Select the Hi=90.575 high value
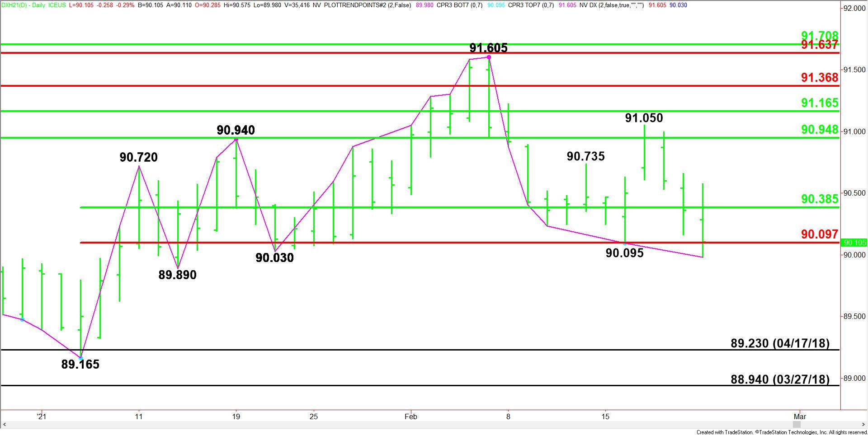This screenshot has width=868, height=435. [237, 5]
